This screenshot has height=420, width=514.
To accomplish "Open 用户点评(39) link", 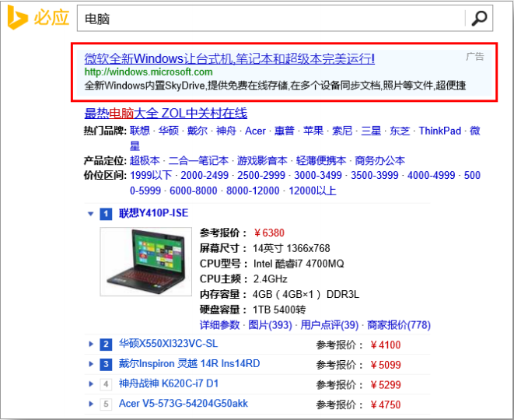I will [x=330, y=325].
